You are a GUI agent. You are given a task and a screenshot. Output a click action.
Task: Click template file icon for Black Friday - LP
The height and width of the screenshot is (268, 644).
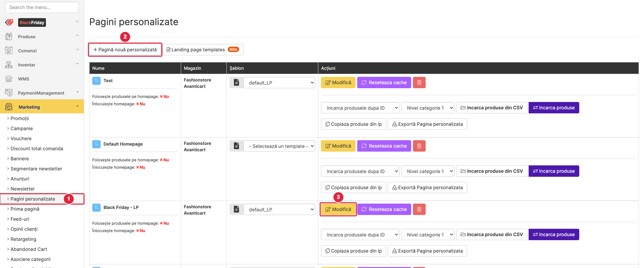point(236,209)
